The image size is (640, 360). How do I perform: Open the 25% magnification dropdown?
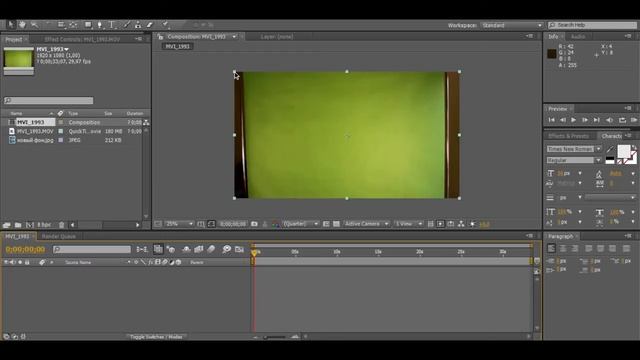[x=180, y=224]
